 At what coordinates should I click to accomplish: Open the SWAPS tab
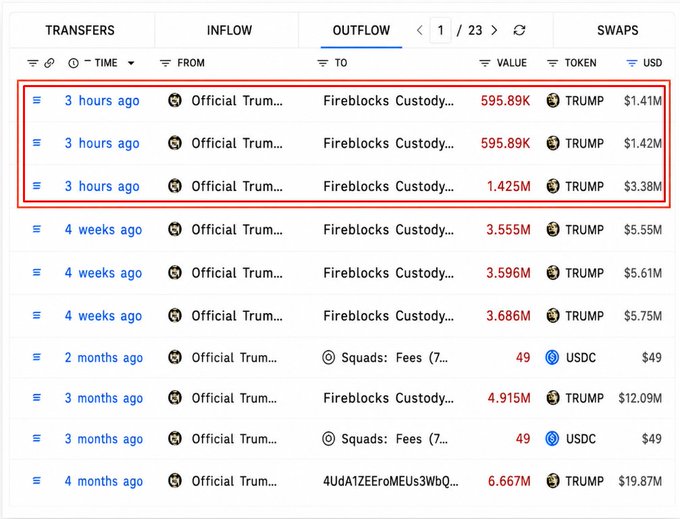pos(618,30)
